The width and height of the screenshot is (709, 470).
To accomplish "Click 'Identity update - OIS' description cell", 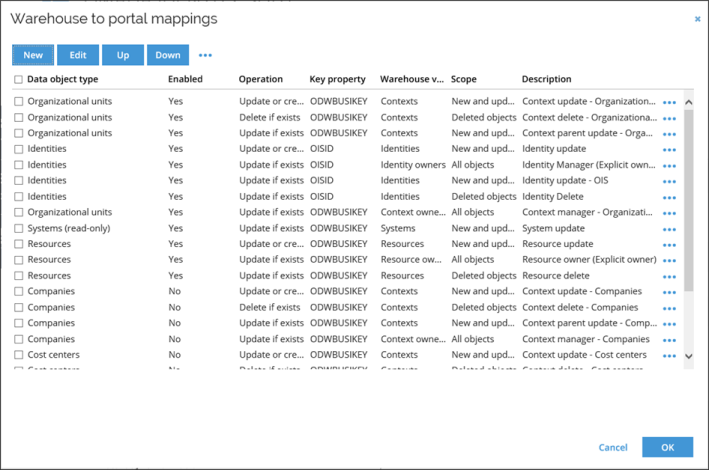I will point(565,180).
